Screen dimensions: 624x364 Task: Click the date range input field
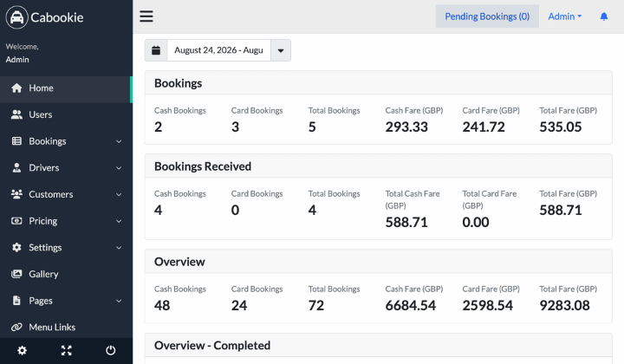(x=219, y=50)
